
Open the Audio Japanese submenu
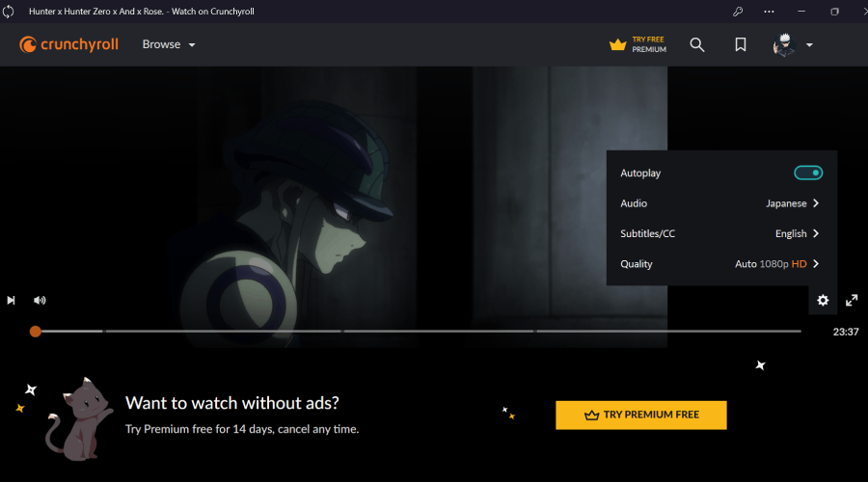pyautogui.click(x=719, y=203)
